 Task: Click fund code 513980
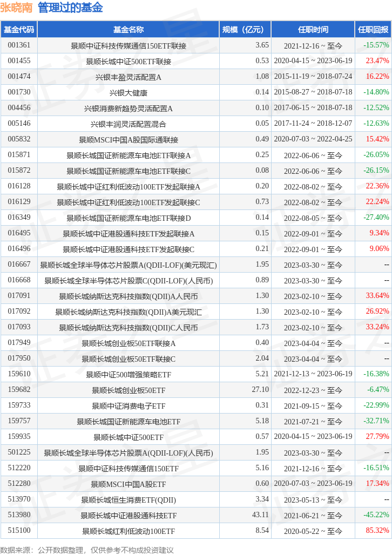pos(19,515)
